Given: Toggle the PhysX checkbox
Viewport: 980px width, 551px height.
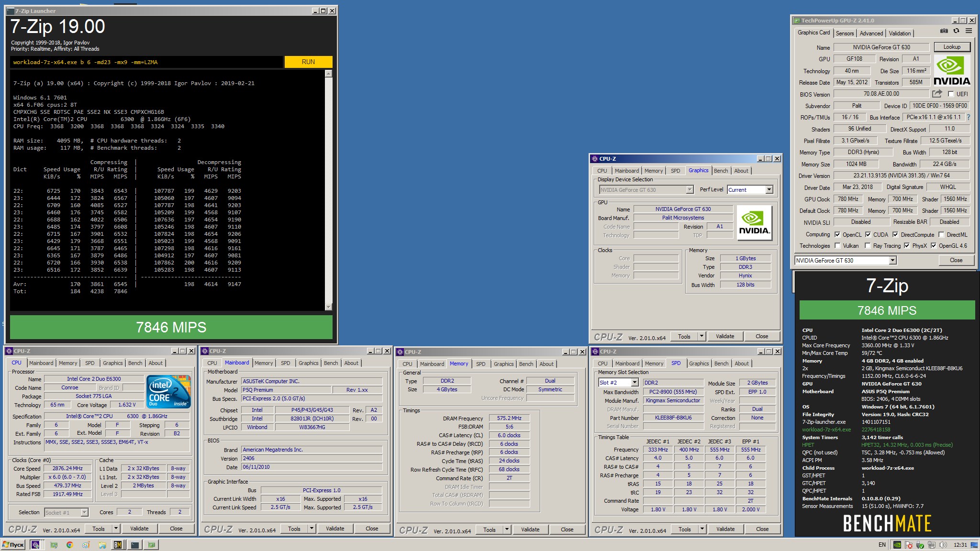Looking at the screenshot, I should [x=907, y=246].
